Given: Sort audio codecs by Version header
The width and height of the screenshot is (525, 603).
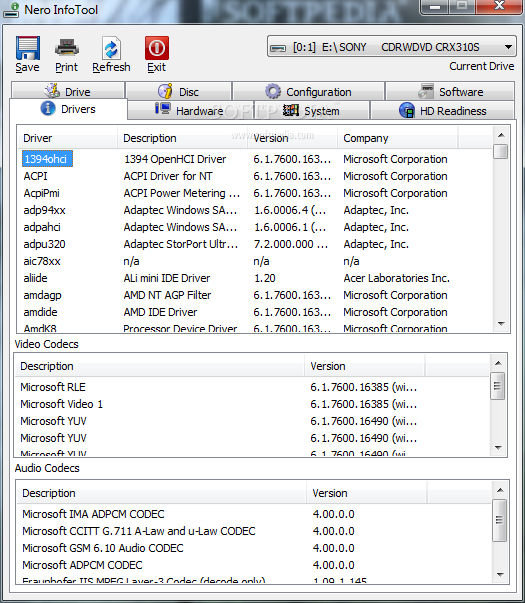Looking at the screenshot, I should (x=367, y=493).
